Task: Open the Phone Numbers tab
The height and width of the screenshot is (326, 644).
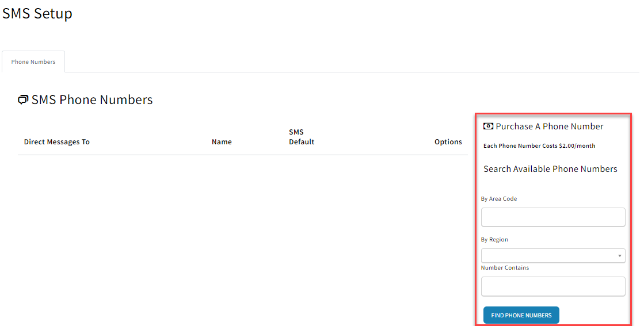Action: tap(33, 62)
